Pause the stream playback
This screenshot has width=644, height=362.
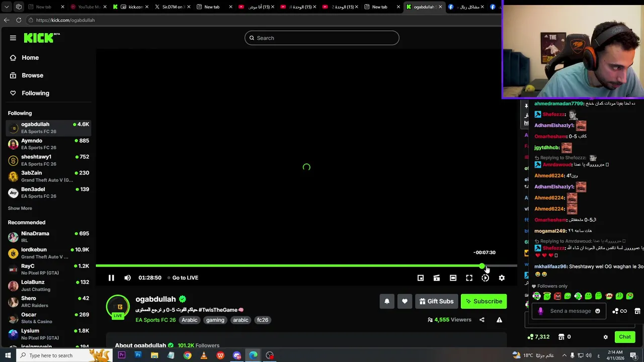click(111, 278)
